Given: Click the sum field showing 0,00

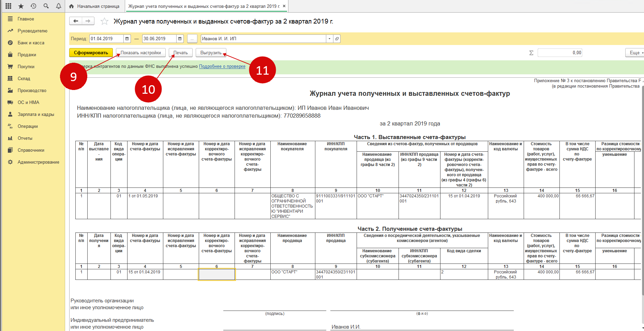Looking at the screenshot, I should click(560, 53).
